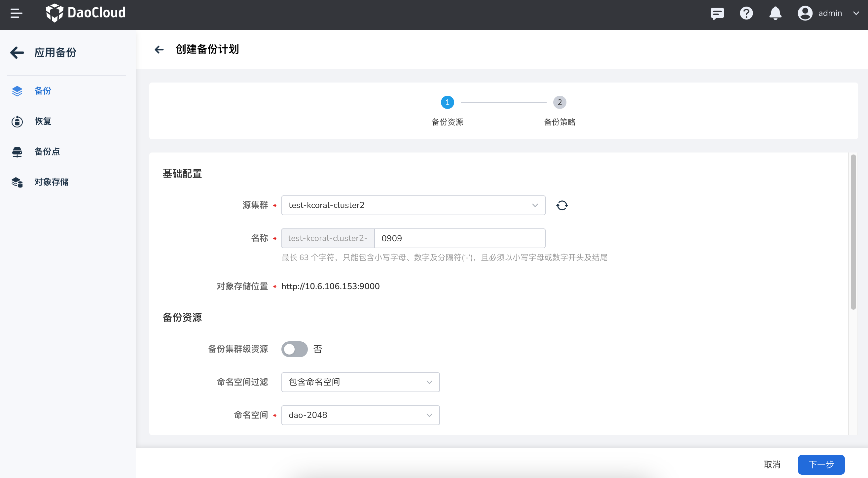Viewport: 868px width, 478px height.
Task: Click back arrow next to 创建备份计划
Action: pyautogui.click(x=159, y=50)
